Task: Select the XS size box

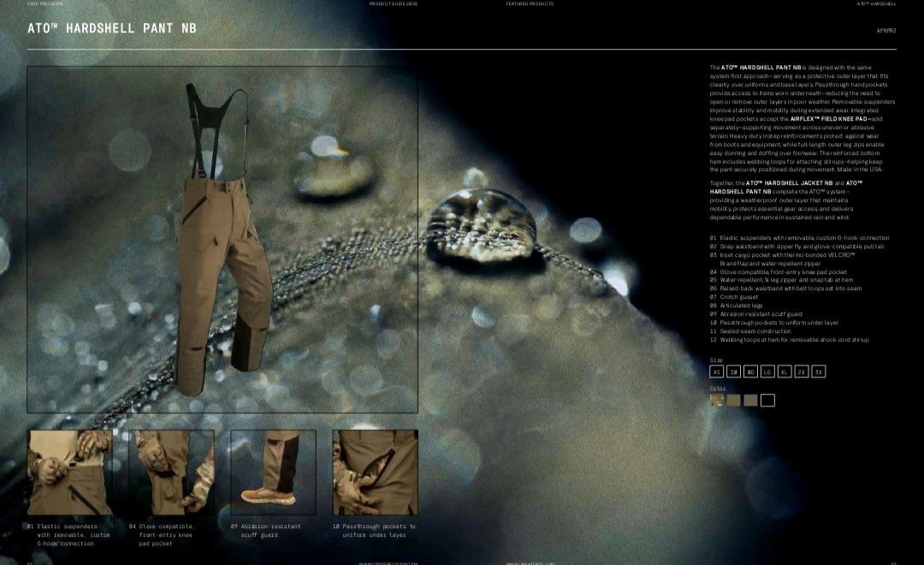Action: (717, 372)
